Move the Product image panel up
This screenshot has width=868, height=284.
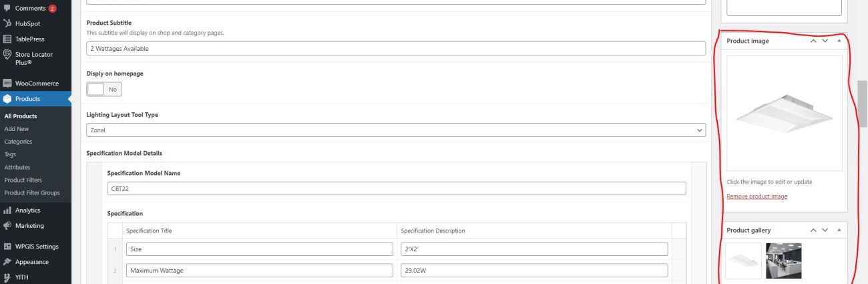coord(813,41)
